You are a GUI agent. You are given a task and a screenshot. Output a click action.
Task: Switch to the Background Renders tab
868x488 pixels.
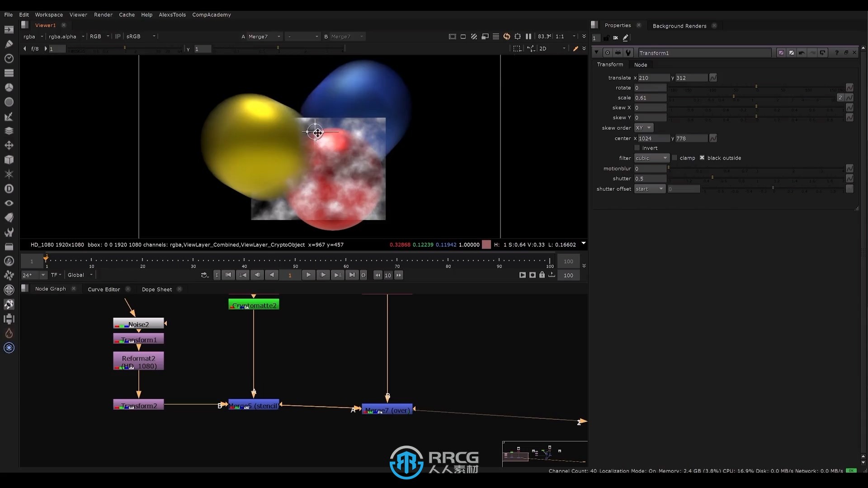coord(679,26)
